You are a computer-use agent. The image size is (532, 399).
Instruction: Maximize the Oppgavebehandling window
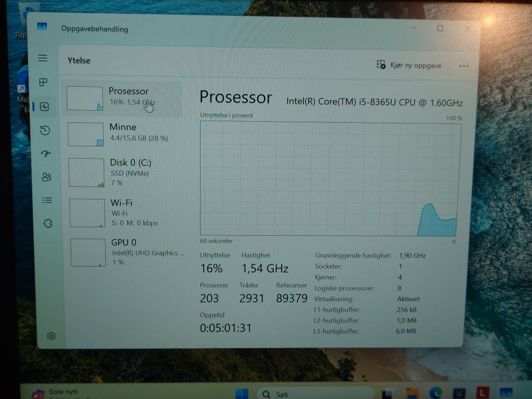click(440, 28)
